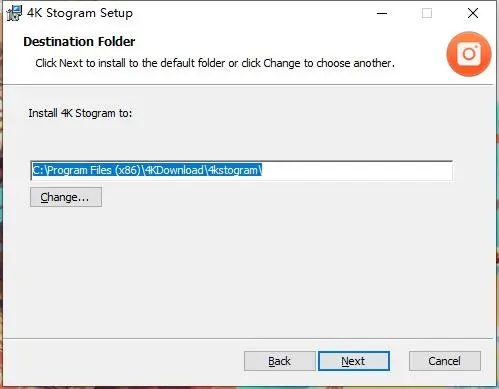Minimize the 4K Stogram Setup window
499x389 pixels.
click(382, 13)
